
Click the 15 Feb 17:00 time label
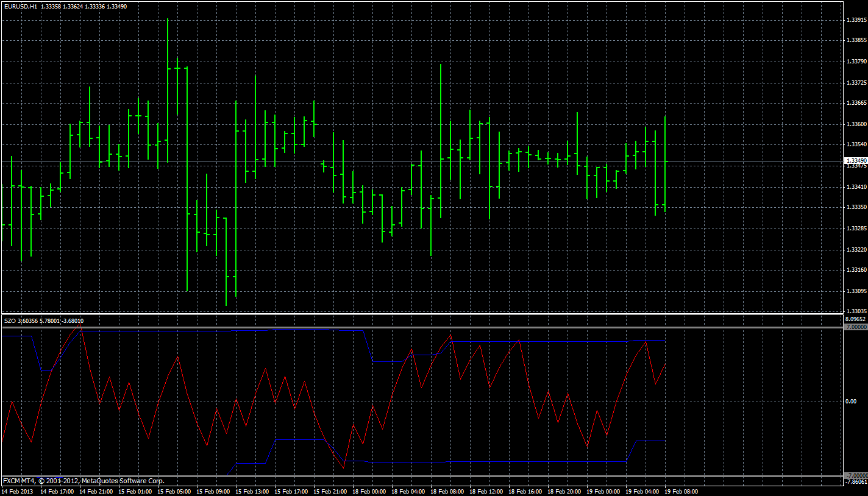(291, 491)
